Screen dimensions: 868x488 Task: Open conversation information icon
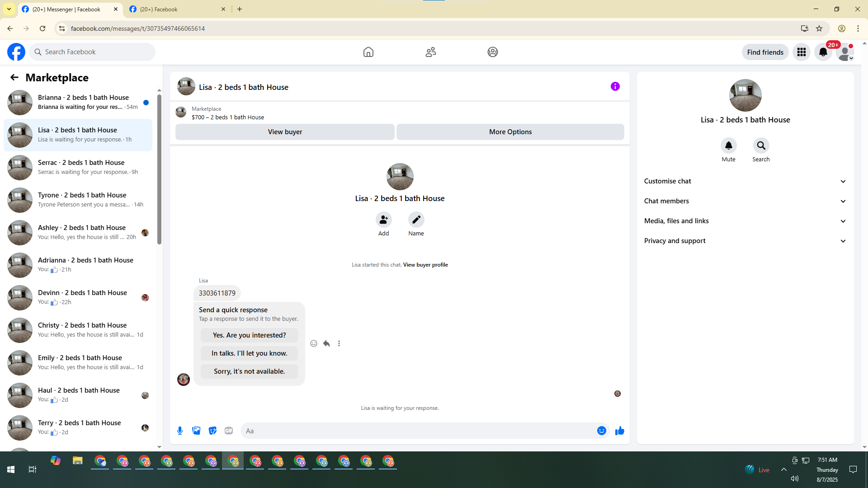(x=615, y=86)
